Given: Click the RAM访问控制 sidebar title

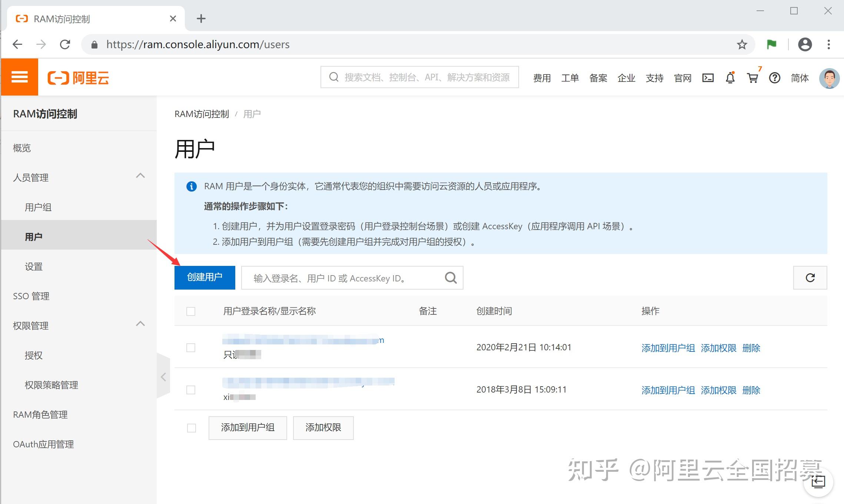Looking at the screenshot, I should [45, 114].
